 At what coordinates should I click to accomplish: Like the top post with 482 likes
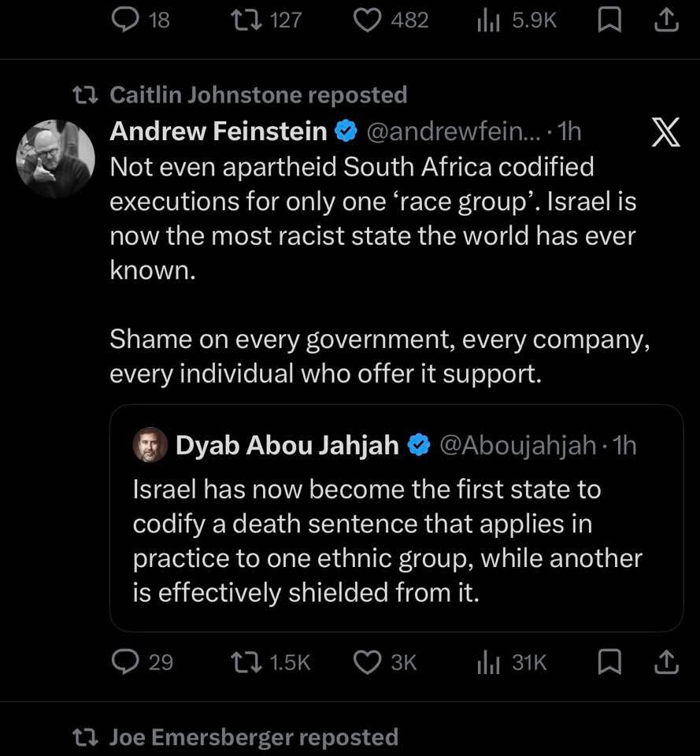pyautogui.click(x=367, y=20)
